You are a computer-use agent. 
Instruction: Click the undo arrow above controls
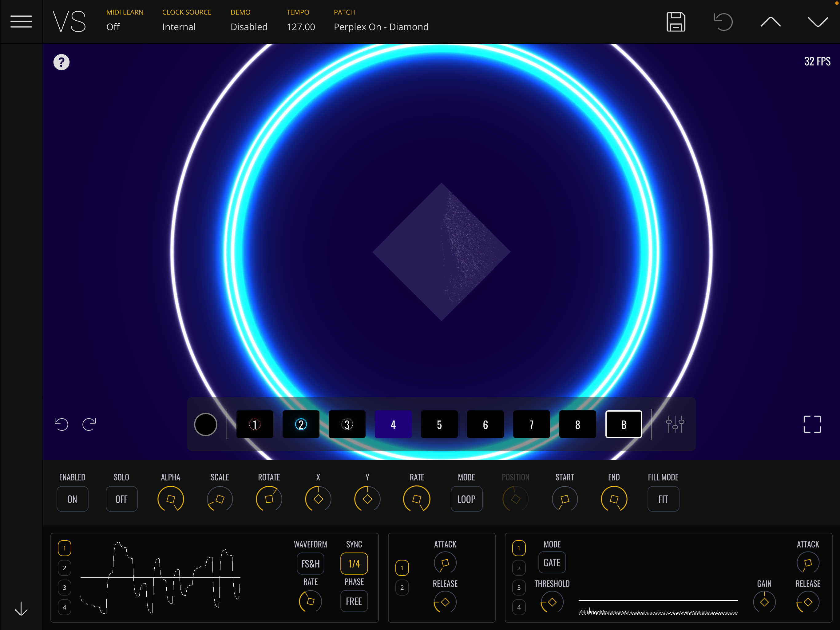click(x=61, y=424)
